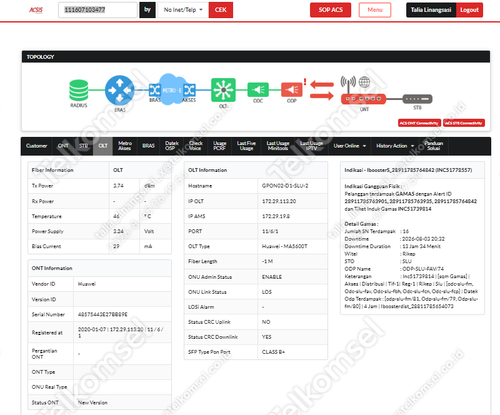
Task: Open the Last Usage Minitools tab
Action: tap(278, 146)
